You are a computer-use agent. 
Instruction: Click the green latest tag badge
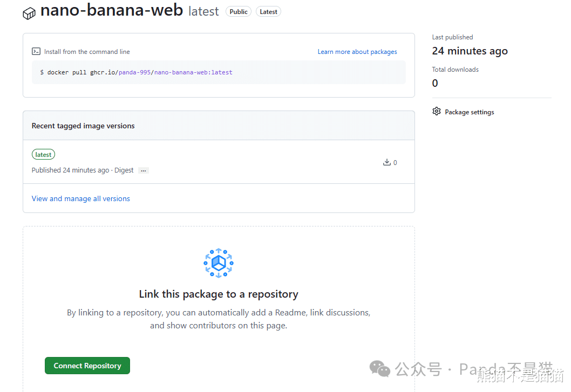pos(43,155)
